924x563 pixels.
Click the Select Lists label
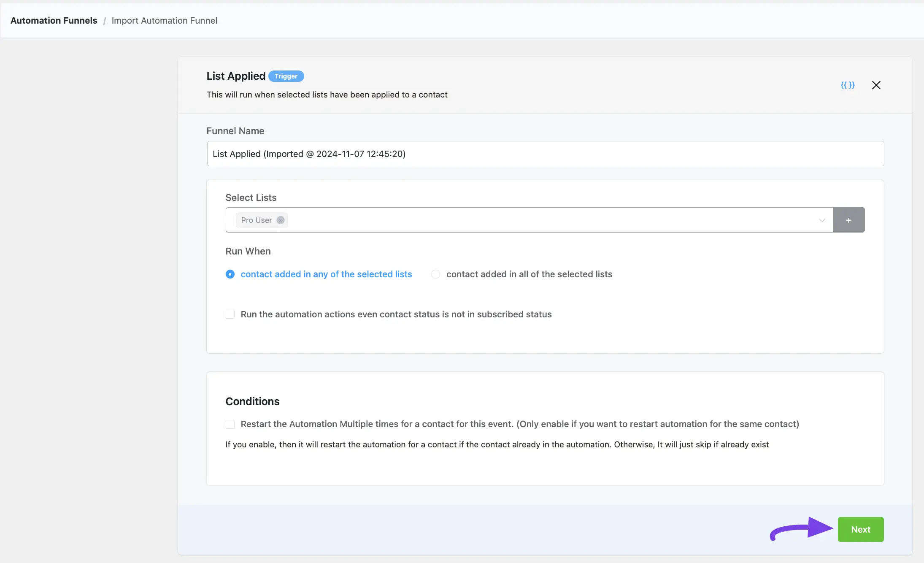pyautogui.click(x=251, y=198)
